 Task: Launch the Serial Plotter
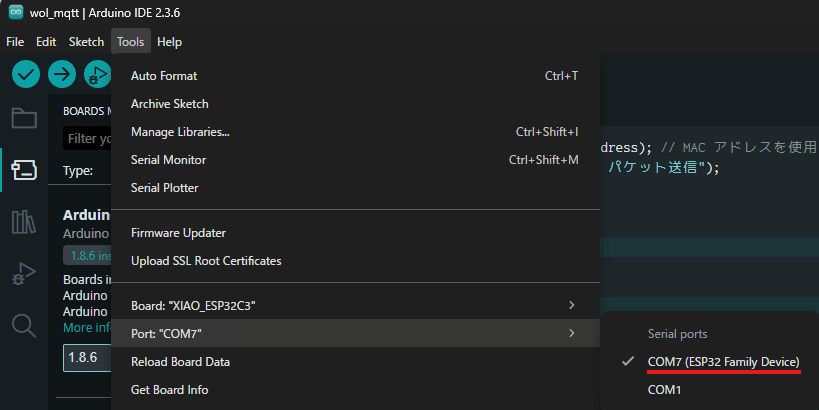(355, 188)
